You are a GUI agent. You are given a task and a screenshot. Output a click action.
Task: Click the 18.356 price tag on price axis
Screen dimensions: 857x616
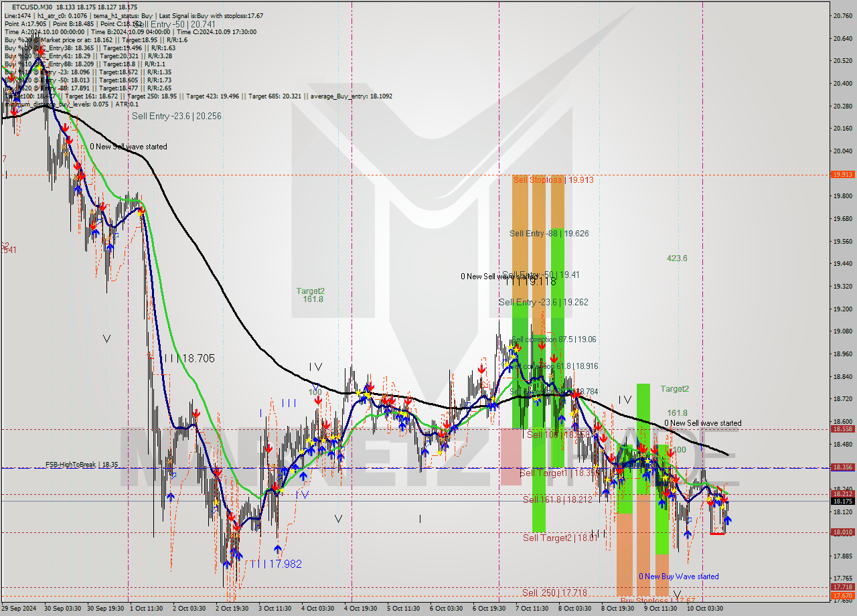click(842, 467)
